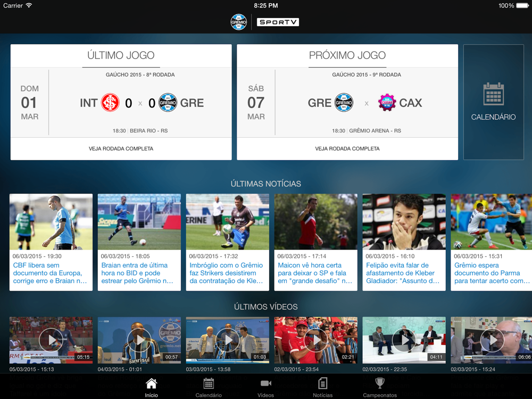
Task: Tap the Grêmio club logo in header
Action: (x=238, y=22)
